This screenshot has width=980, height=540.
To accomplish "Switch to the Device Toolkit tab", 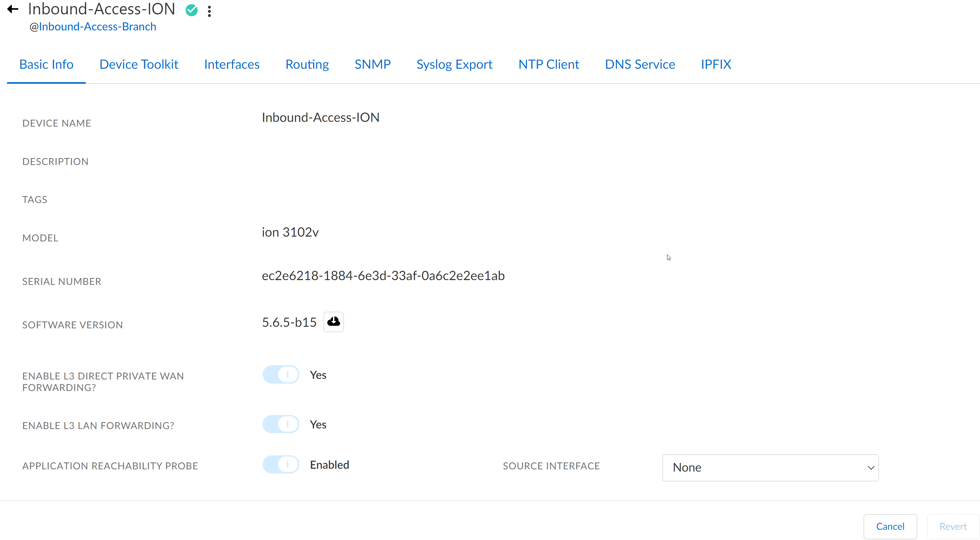I will 139,64.
